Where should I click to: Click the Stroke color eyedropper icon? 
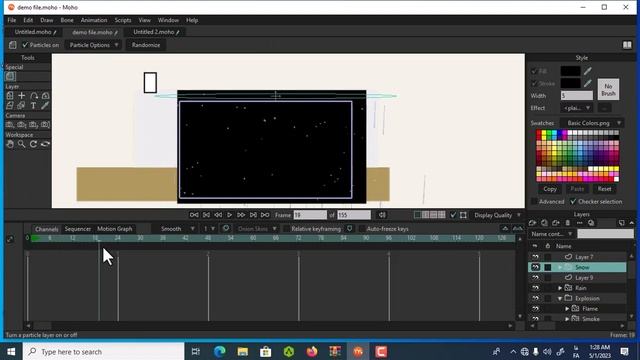[587, 83]
